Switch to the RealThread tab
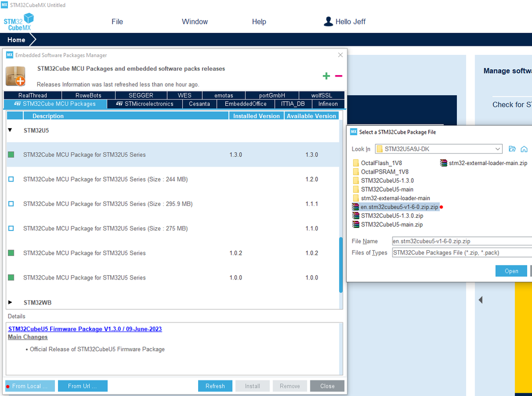The image size is (532, 396). [32, 95]
